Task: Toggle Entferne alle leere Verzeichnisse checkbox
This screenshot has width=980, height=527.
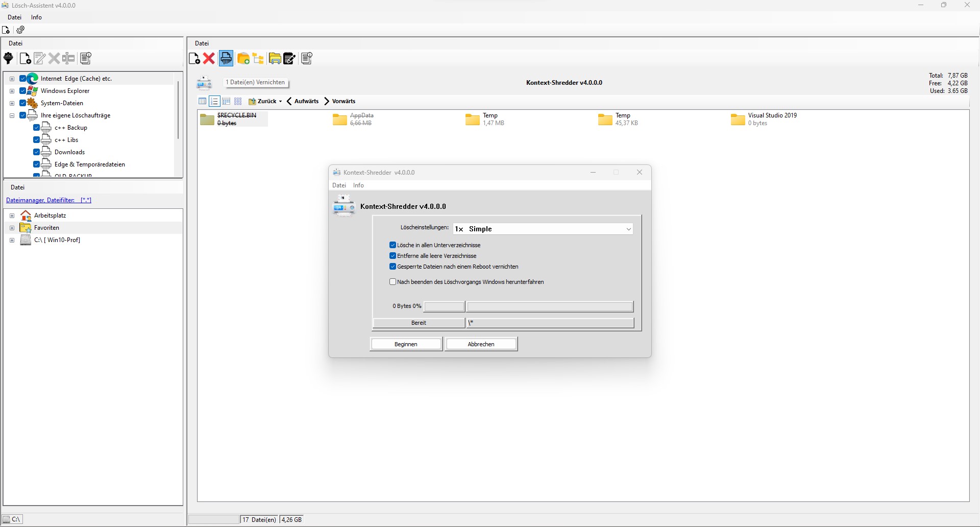Action: 393,256
